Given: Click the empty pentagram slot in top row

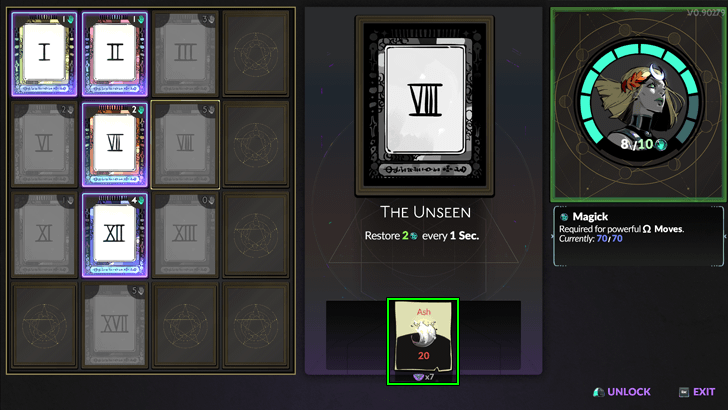Looking at the screenshot, I should click(x=256, y=54).
